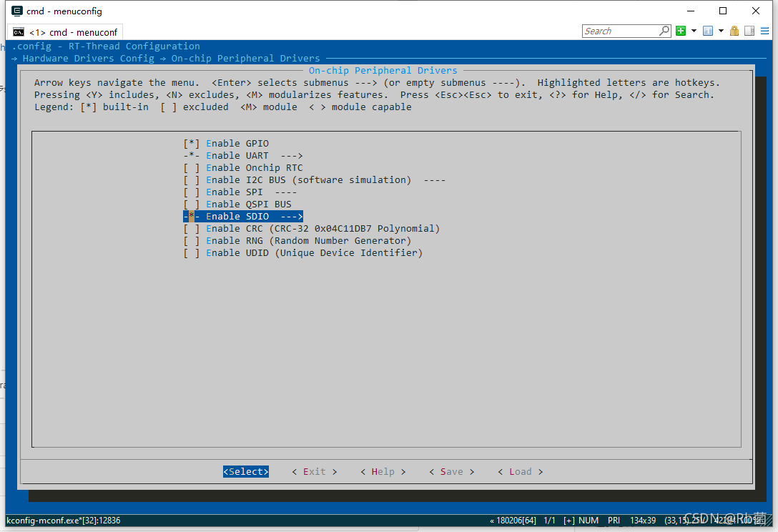
Task: Toggle Enable I2C BUS software simulation
Action: [314, 180]
